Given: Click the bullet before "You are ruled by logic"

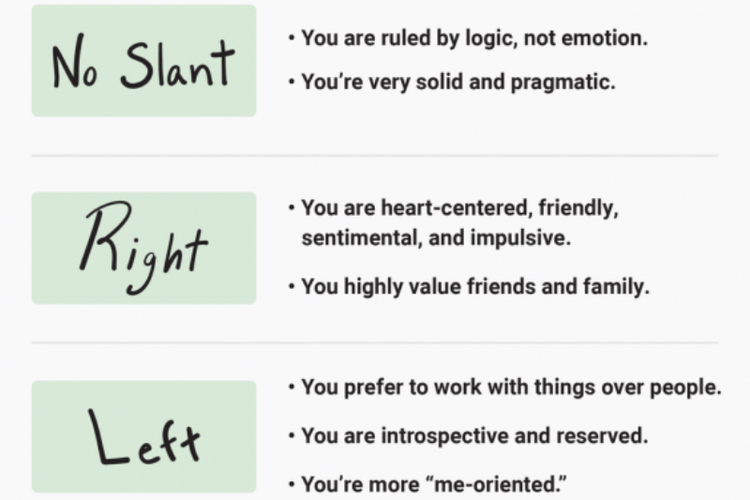Looking at the screenshot, I should click(291, 39).
